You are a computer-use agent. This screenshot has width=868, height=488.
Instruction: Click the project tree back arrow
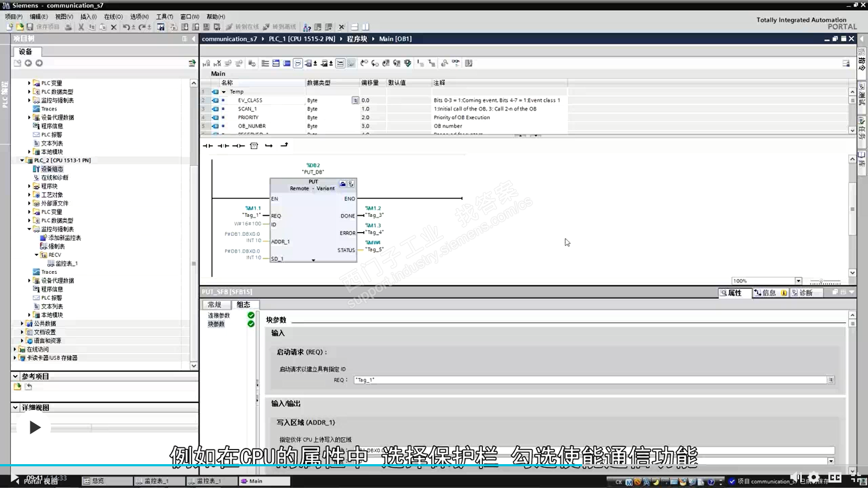coord(28,63)
